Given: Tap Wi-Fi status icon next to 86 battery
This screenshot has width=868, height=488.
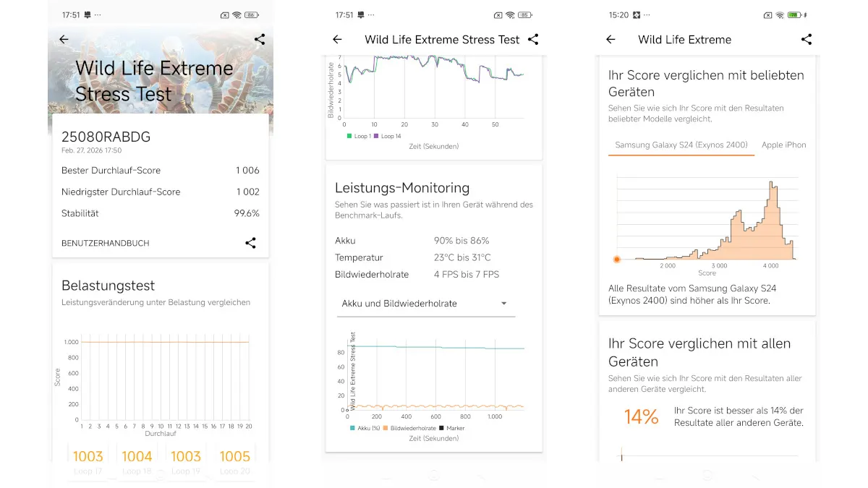Looking at the screenshot, I should [x=237, y=15].
